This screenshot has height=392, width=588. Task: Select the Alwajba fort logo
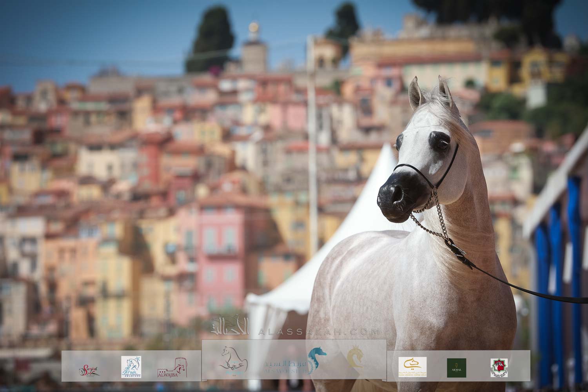point(172,368)
